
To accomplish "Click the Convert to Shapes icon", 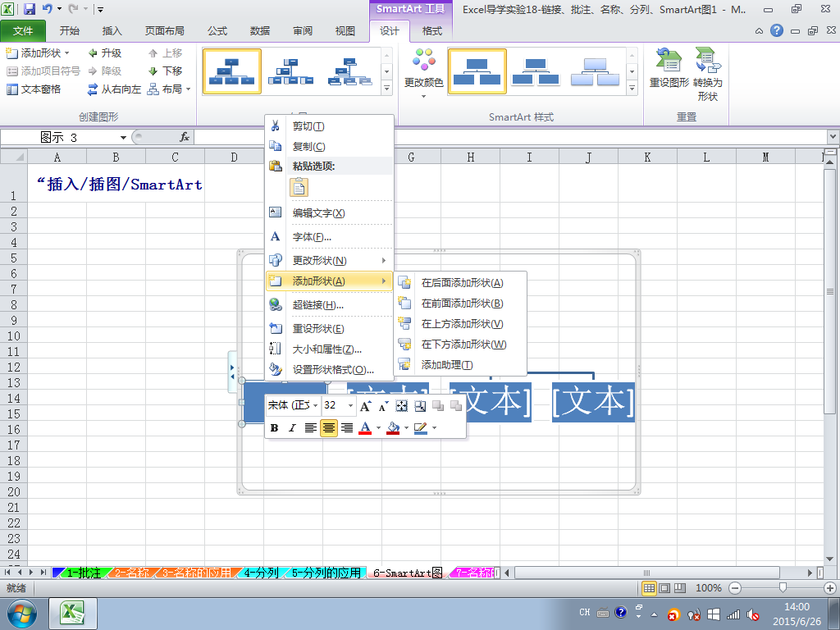I will click(708, 59).
